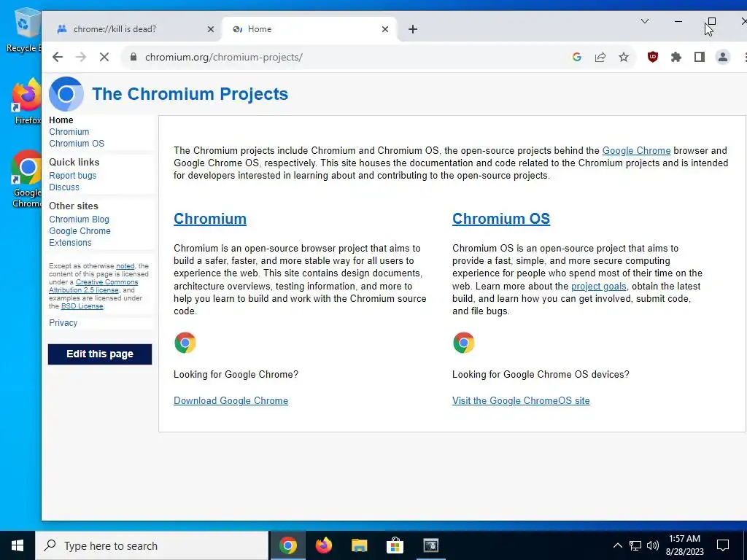Follow Google Chrome link in intro paragraph
Screen dimensions: 747x560
pos(636,150)
